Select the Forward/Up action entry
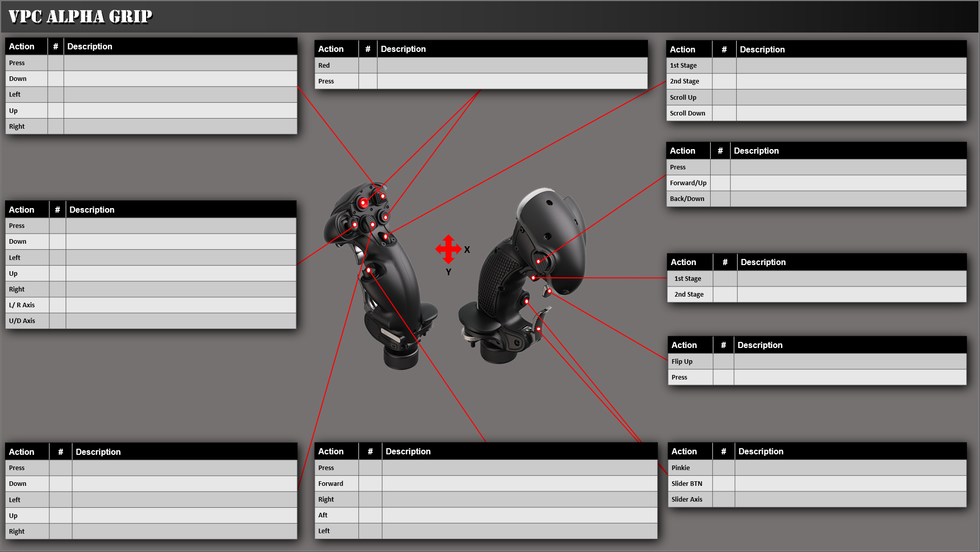The width and height of the screenshot is (980, 552). pos(688,183)
